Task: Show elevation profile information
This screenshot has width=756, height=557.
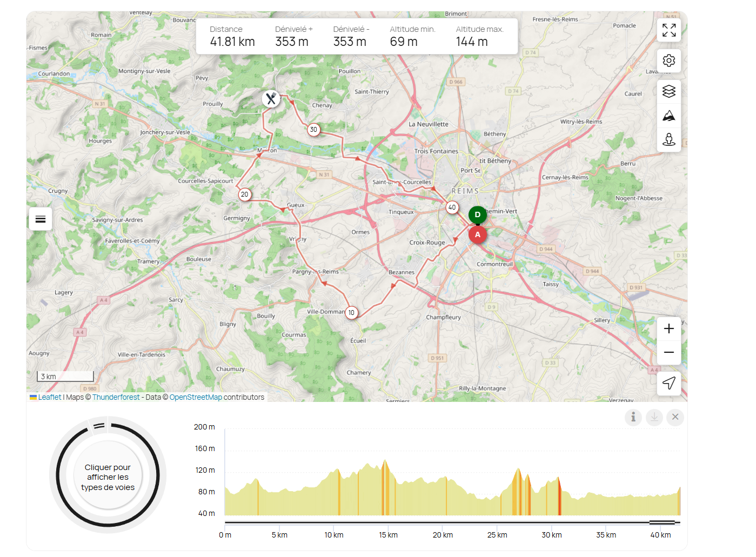Action: click(633, 417)
